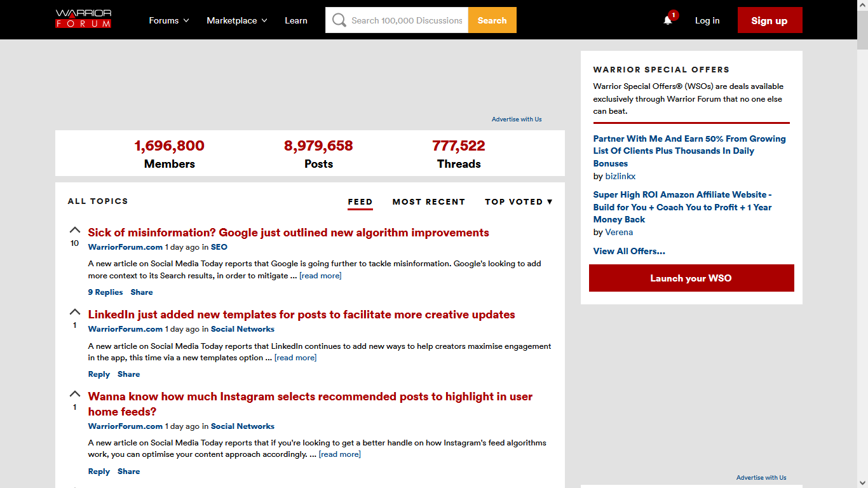Open Verena author profile
Image resolution: width=868 pixels, height=488 pixels.
[x=619, y=233]
